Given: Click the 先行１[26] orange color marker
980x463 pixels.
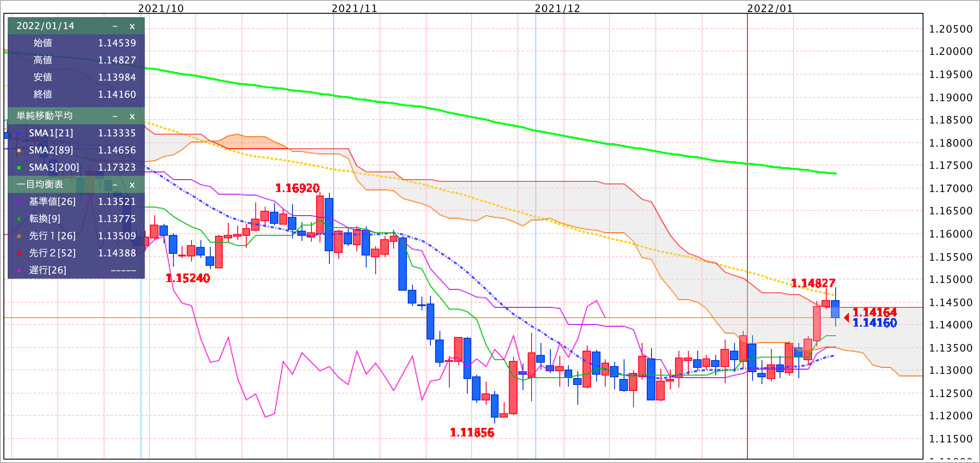Looking at the screenshot, I should (19, 237).
